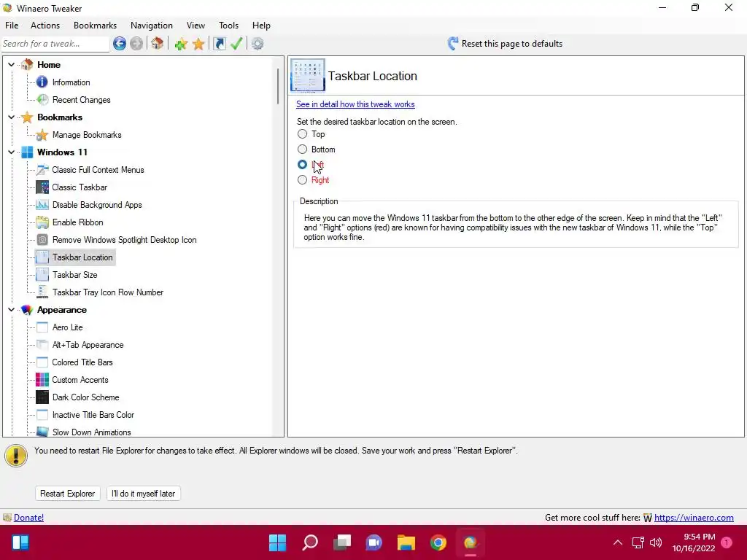Open Windows Start button in taskbar
747x560 pixels.
pyautogui.click(x=277, y=542)
